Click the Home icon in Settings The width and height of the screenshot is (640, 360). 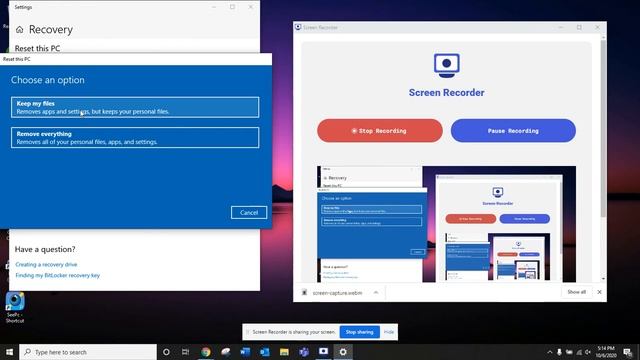tap(19, 30)
